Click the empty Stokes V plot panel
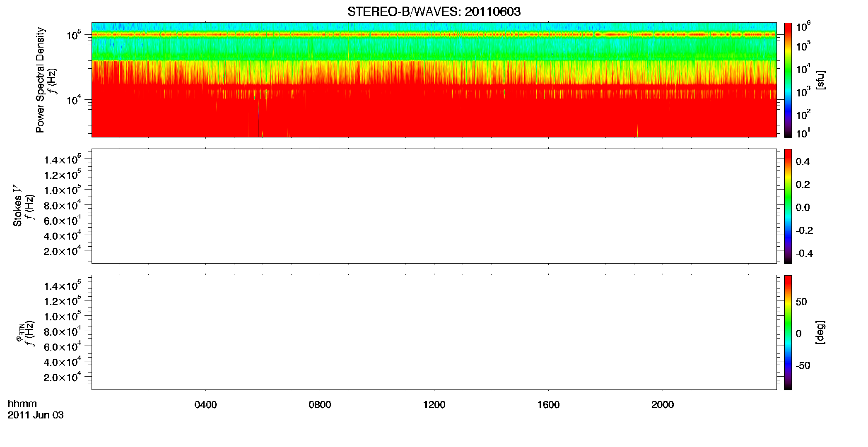Image resolution: width=868 pixels, height=447 pixels. pyautogui.click(x=434, y=206)
